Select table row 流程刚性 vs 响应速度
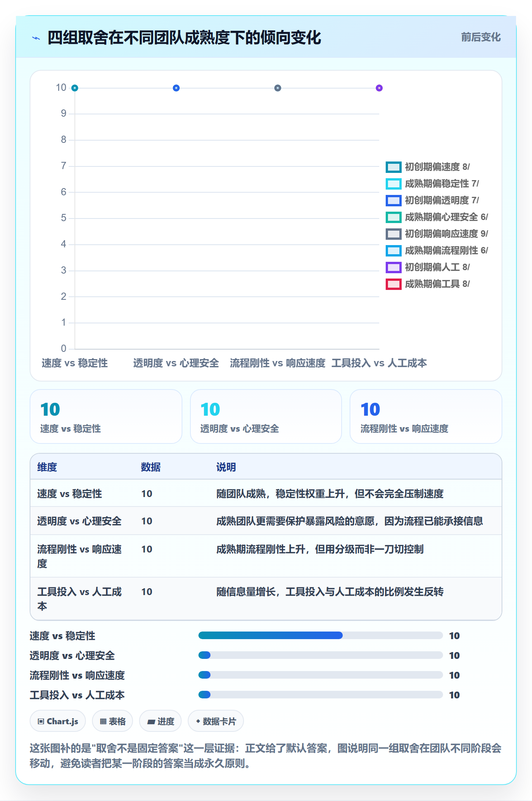Image resolution: width=532 pixels, height=801 pixels. [x=266, y=556]
